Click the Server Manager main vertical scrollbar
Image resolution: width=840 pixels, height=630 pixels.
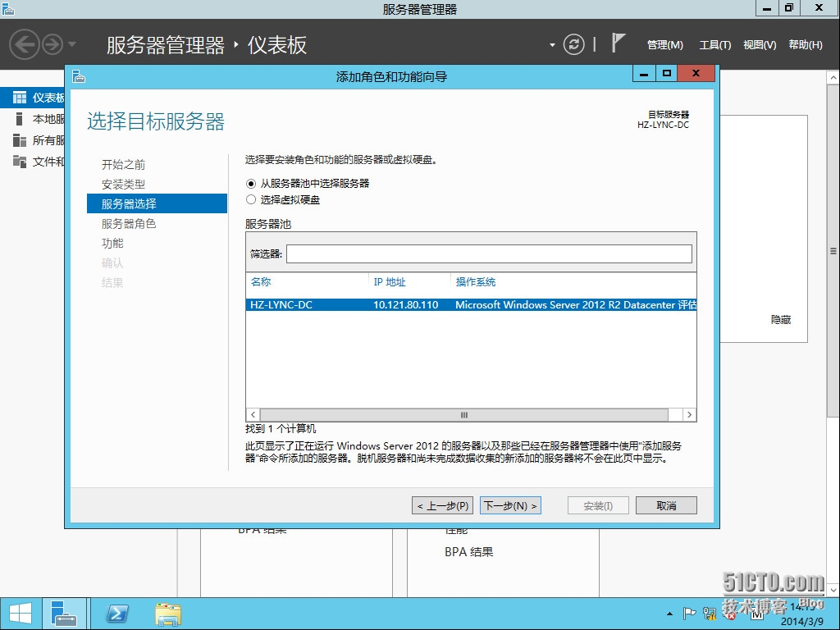click(x=833, y=251)
